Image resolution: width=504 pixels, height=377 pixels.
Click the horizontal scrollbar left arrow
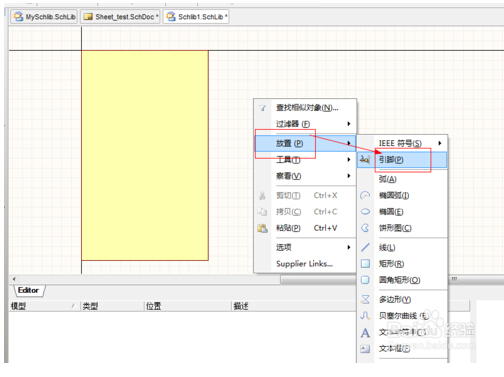coord(14,279)
